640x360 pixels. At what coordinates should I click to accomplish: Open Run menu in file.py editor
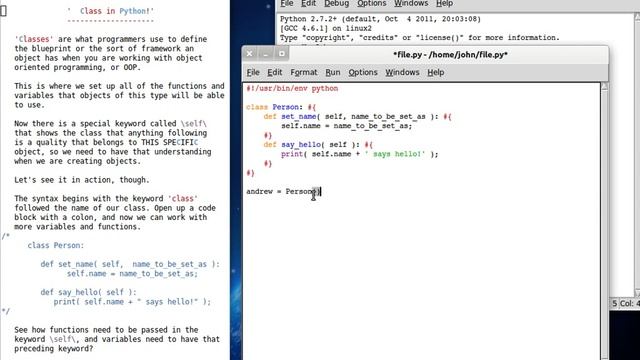333,72
